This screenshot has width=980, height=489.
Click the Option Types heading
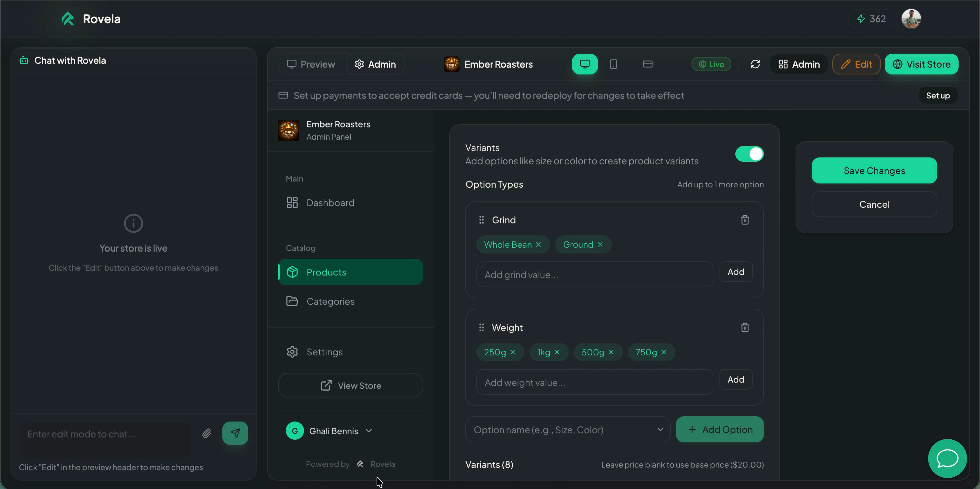[494, 184]
